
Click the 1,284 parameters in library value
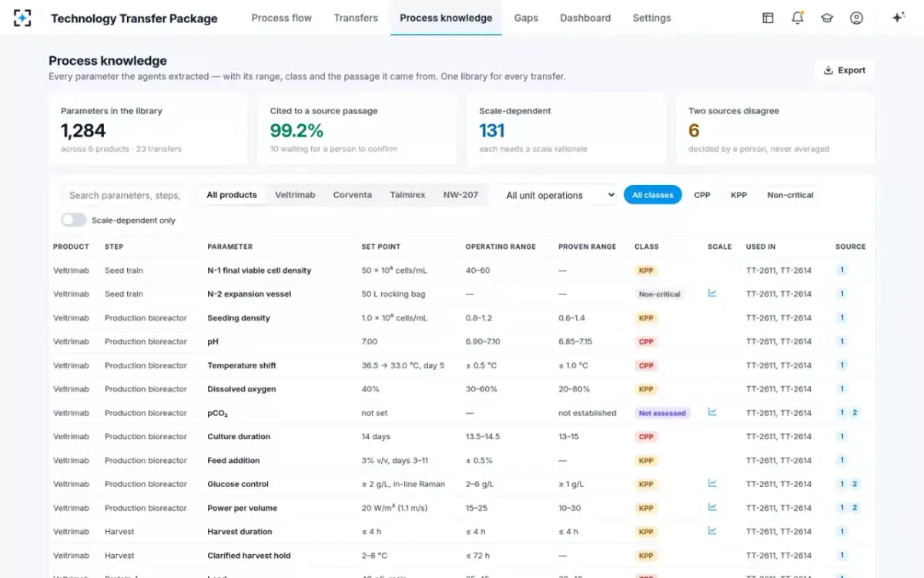pyautogui.click(x=83, y=131)
